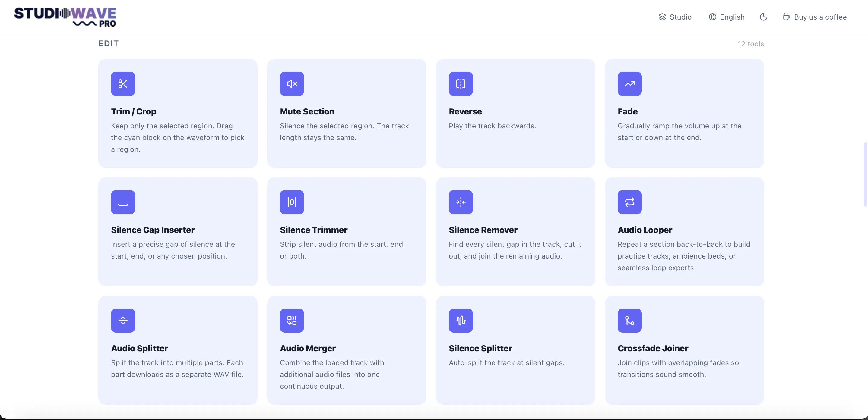This screenshot has height=420, width=868.
Task: Open the Buy us a coffee link
Action: pos(814,17)
